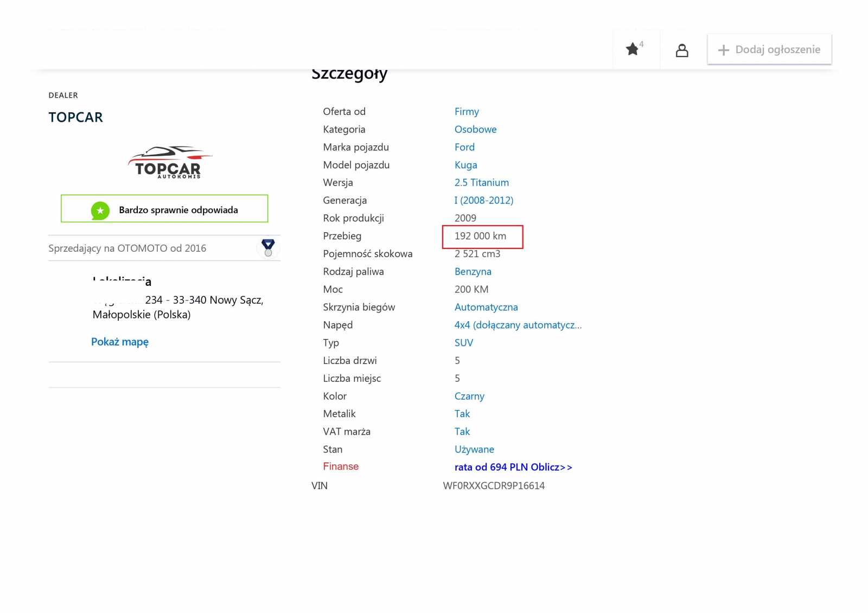Choose the Automatyczna gearbox link
The width and height of the screenshot is (868, 613).
coord(486,308)
